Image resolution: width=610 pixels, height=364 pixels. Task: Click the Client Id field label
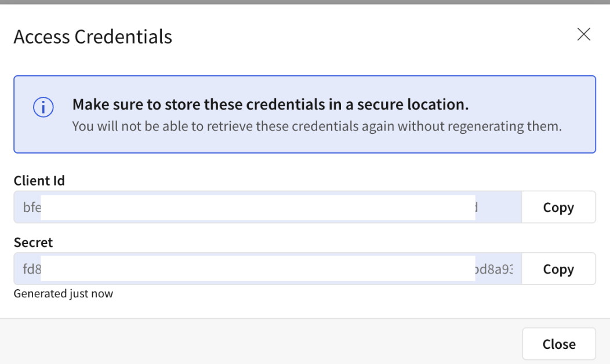tap(39, 181)
